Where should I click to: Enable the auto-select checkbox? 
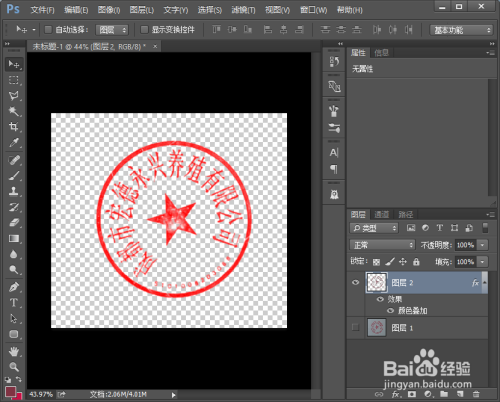(48, 30)
